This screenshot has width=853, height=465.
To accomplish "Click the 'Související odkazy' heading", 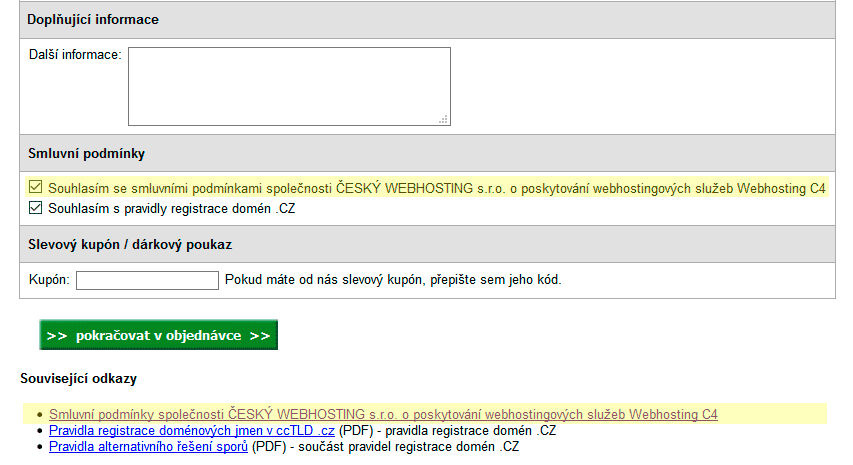I will [x=78, y=379].
